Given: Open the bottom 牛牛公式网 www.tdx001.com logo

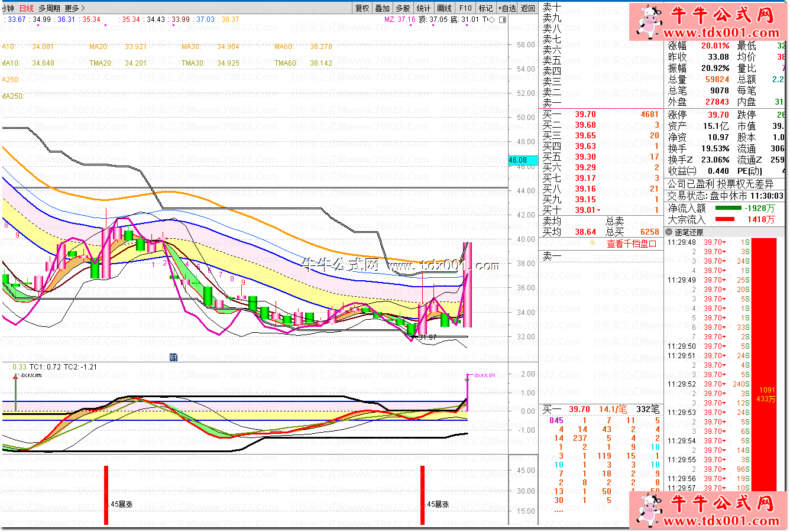Looking at the screenshot, I should click(x=708, y=511).
